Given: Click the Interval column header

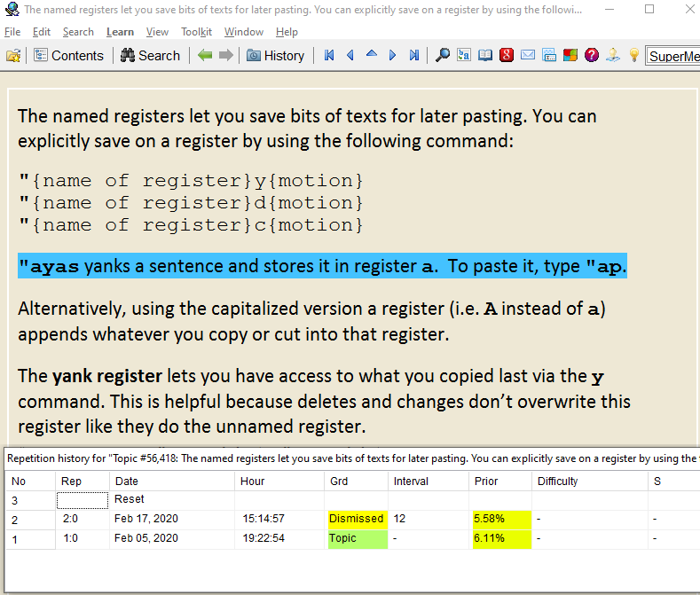Looking at the screenshot, I should 411,481.
